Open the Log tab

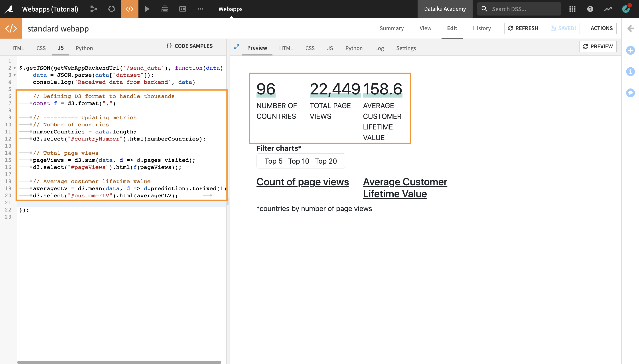coord(379,48)
